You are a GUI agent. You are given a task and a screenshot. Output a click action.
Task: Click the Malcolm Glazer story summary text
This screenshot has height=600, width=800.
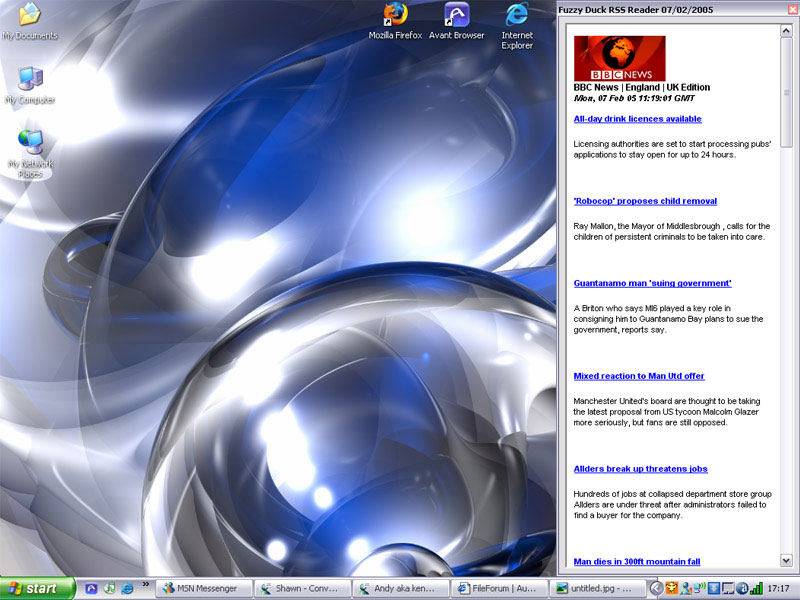click(666, 412)
